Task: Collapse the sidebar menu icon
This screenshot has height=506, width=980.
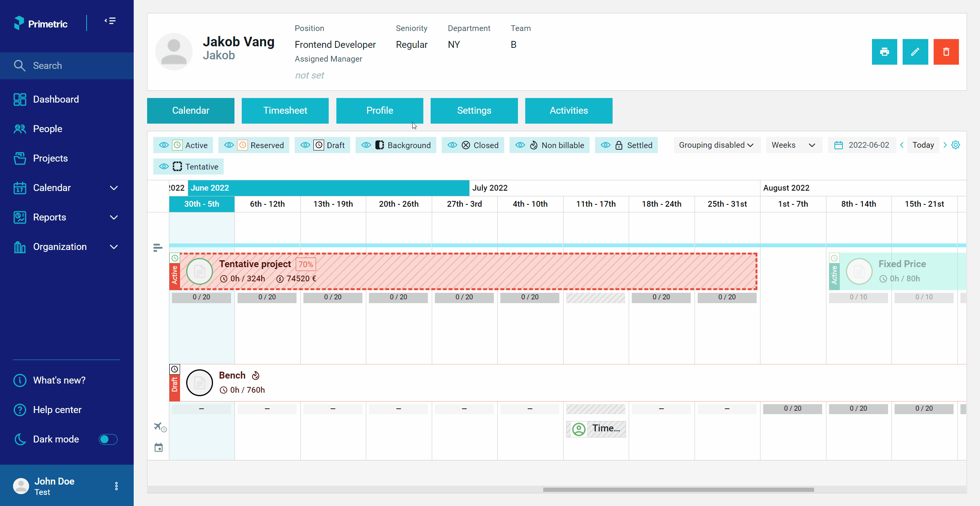Action: pyautogui.click(x=110, y=21)
